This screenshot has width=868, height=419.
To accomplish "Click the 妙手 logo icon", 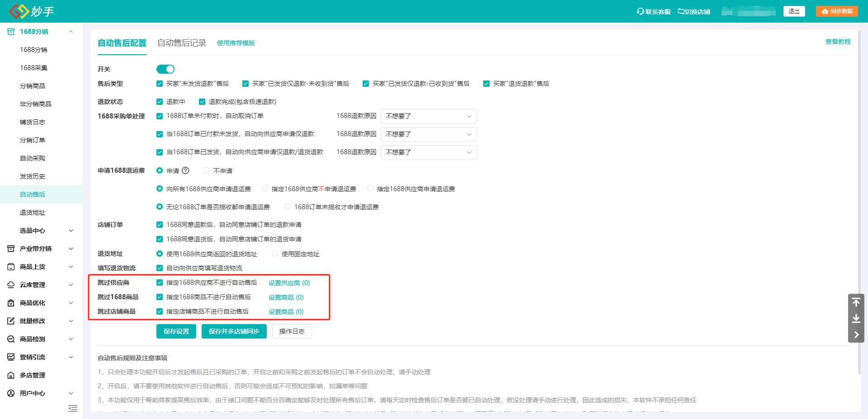I will pos(19,11).
